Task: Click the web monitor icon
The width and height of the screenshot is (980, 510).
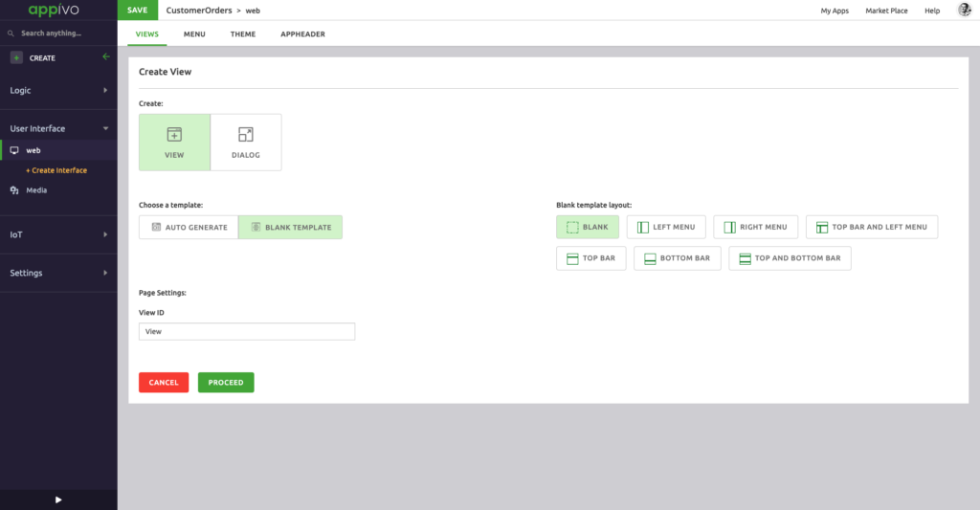Action: [x=14, y=150]
